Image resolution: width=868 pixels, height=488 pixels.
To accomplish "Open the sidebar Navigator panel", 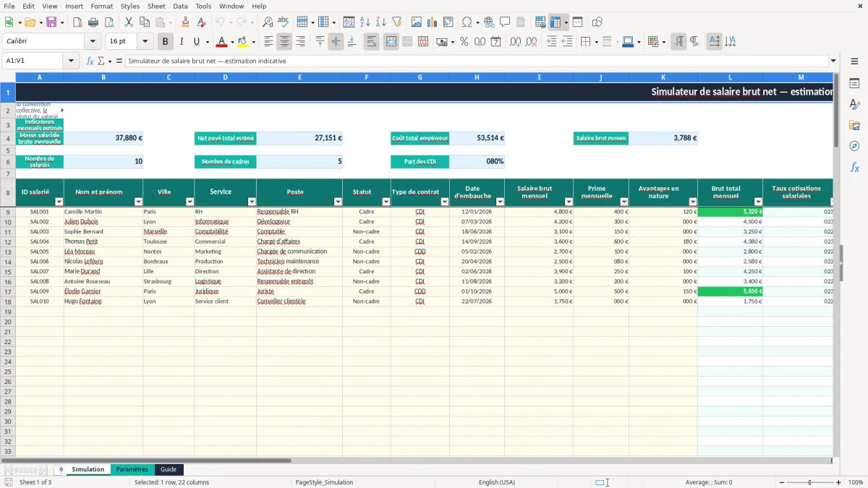I will [854, 146].
